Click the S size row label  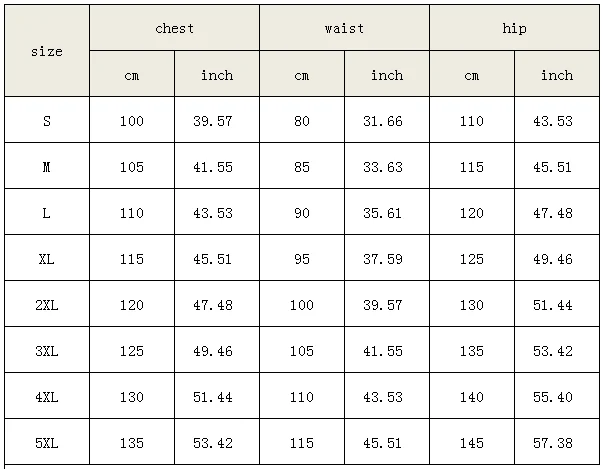point(47,121)
